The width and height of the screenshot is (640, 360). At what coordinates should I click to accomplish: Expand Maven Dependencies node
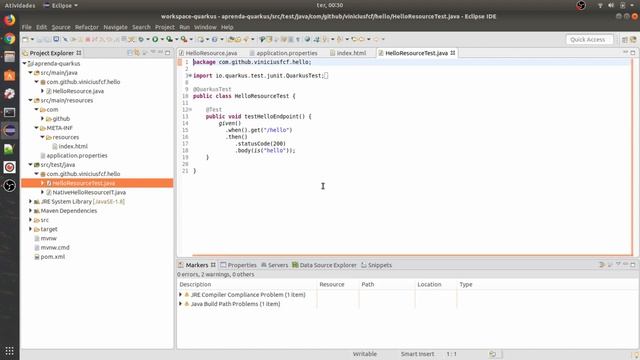point(30,211)
